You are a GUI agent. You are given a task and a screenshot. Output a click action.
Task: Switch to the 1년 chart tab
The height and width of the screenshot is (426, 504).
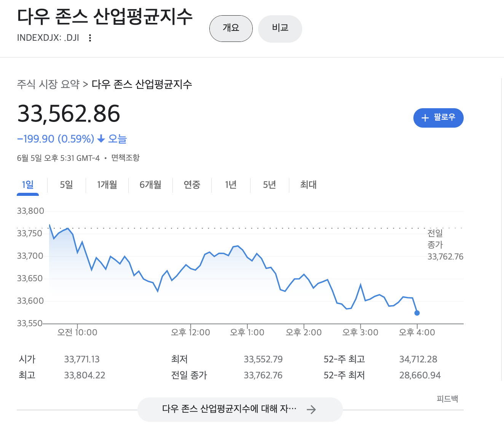231,185
